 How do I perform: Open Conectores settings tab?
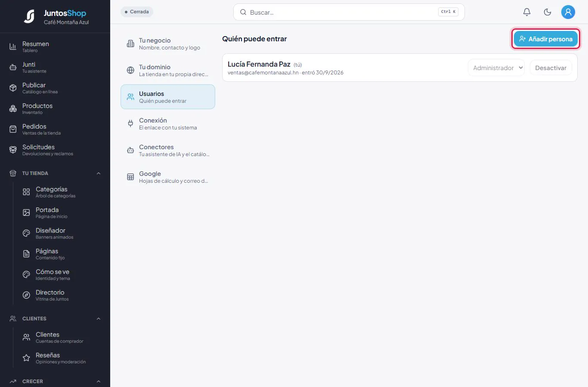(x=168, y=150)
